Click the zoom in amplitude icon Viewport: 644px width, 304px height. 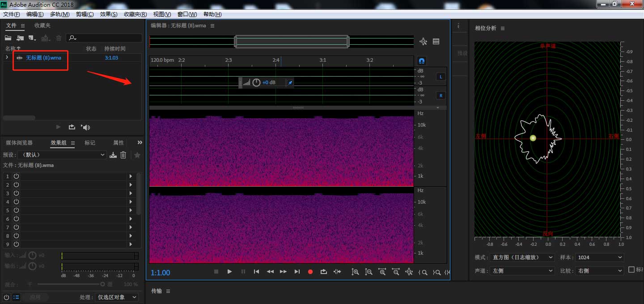click(x=355, y=272)
